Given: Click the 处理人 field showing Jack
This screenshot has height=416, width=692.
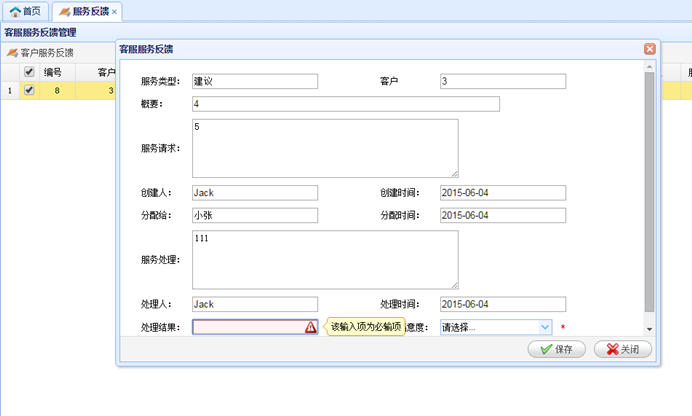Looking at the screenshot, I should (255, 304).
